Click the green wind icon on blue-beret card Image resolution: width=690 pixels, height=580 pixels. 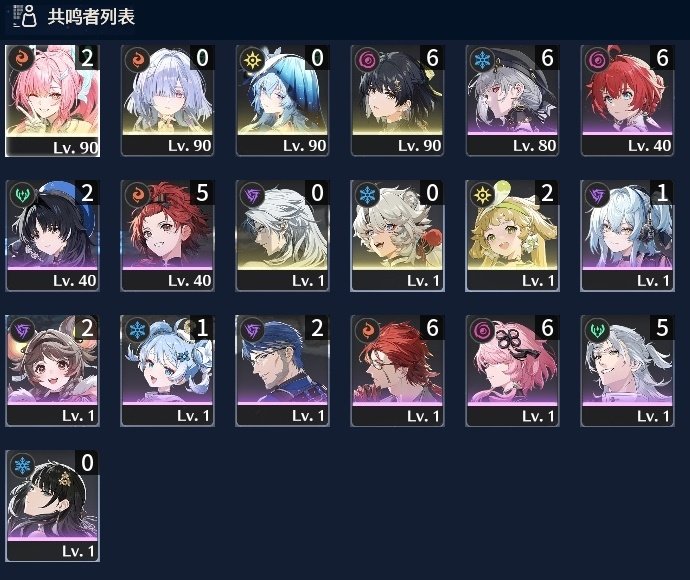[x=22, y=194]
